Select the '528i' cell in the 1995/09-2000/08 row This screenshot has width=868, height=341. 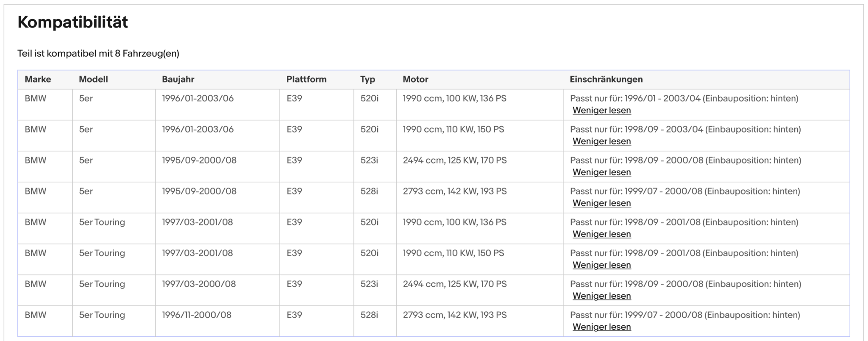(369, 191)
